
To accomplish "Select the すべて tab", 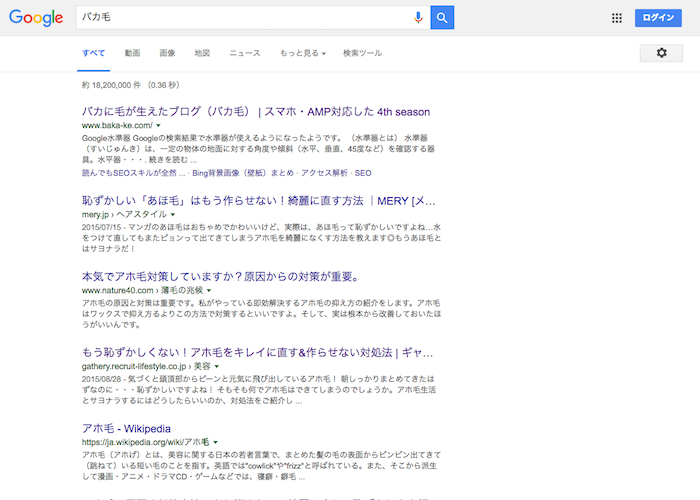I will (x=93, y=53).
